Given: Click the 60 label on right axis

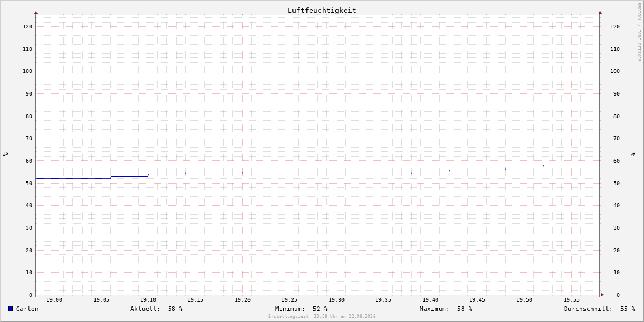Looking at the screenshot, I should 615,161.
